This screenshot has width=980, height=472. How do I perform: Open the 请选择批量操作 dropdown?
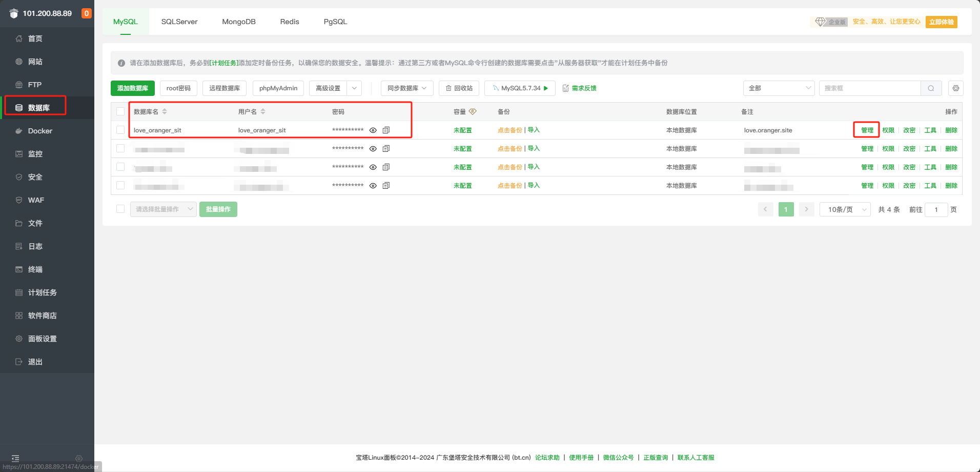[164, 209]
